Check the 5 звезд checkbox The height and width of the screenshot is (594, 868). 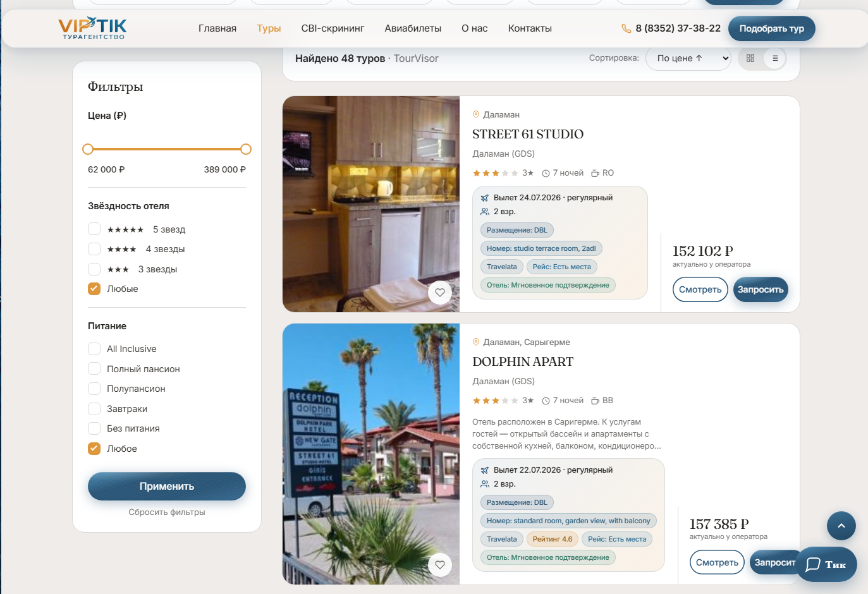(x=94, y=229)
